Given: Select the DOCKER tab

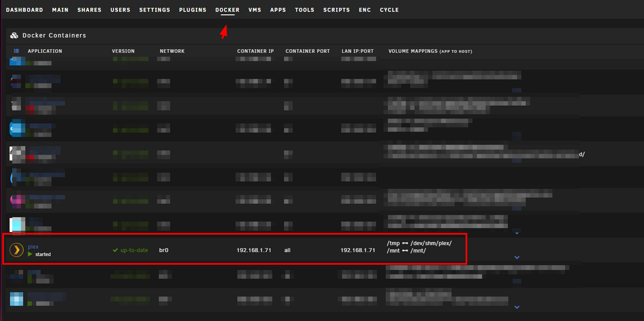Looking at the screenshot, I should click(x=227, y=10).
